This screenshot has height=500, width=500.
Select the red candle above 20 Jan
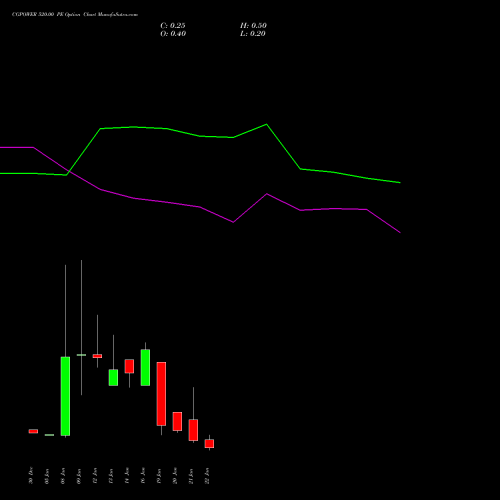pos(177,421)
